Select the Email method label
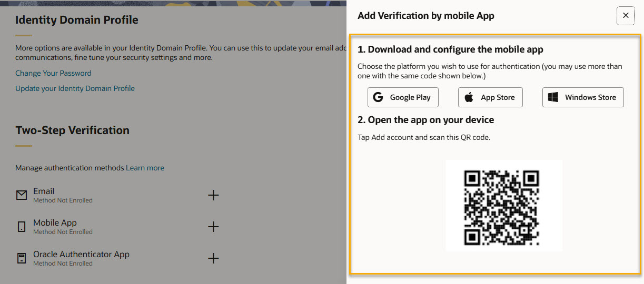644x284 pixels. click(x=44, y=191)
